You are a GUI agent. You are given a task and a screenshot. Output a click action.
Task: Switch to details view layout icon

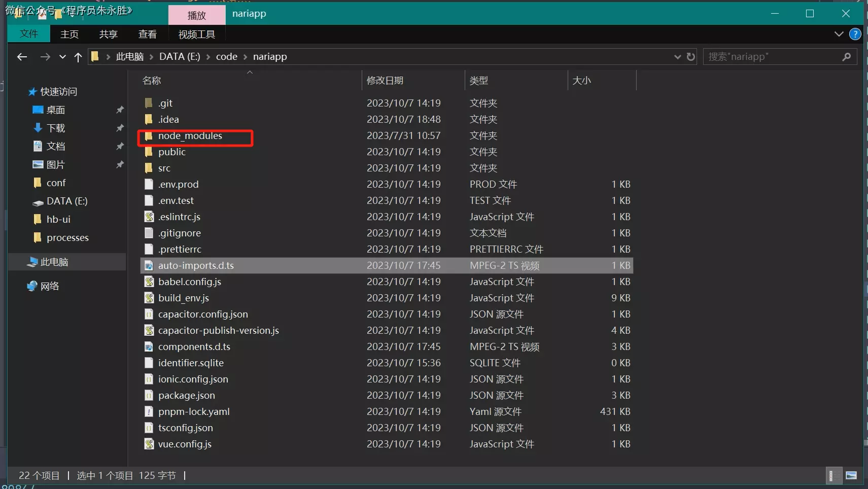pos(831,475)
